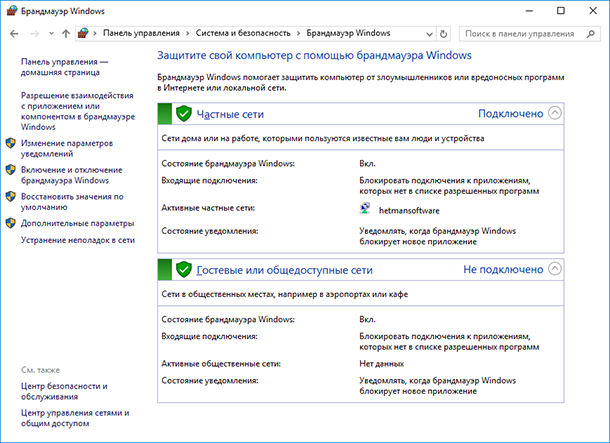
Task: Maximize the Брандмауэр Windows window
Action: click(x=561, y=11)
